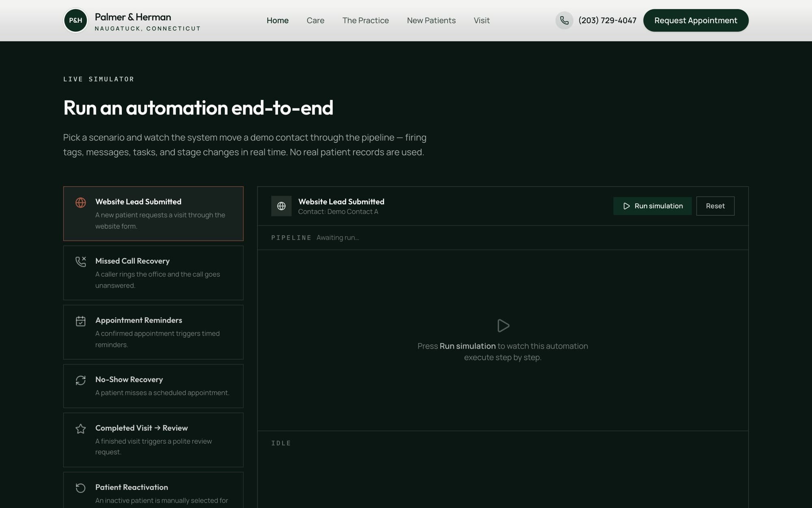Open the Palmer & Herman brand name link
This screenshot has width=812, height=508.
133,17
